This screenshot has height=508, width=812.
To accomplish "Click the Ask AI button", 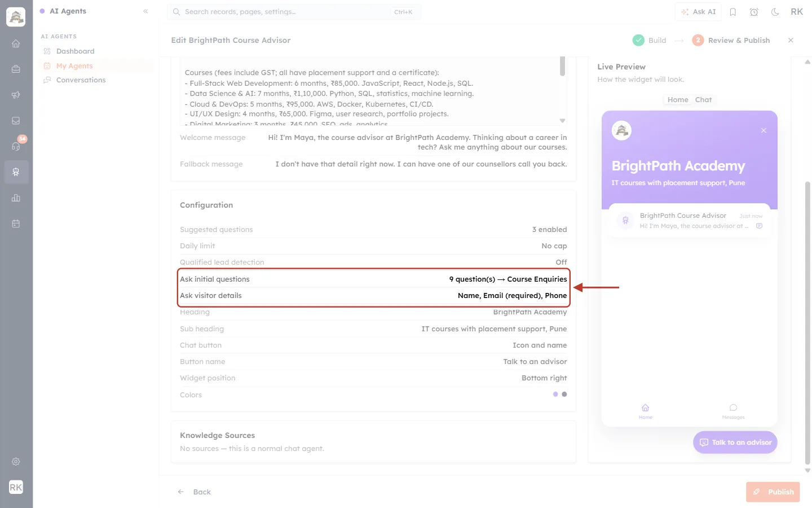I will (x=699, y=12).
